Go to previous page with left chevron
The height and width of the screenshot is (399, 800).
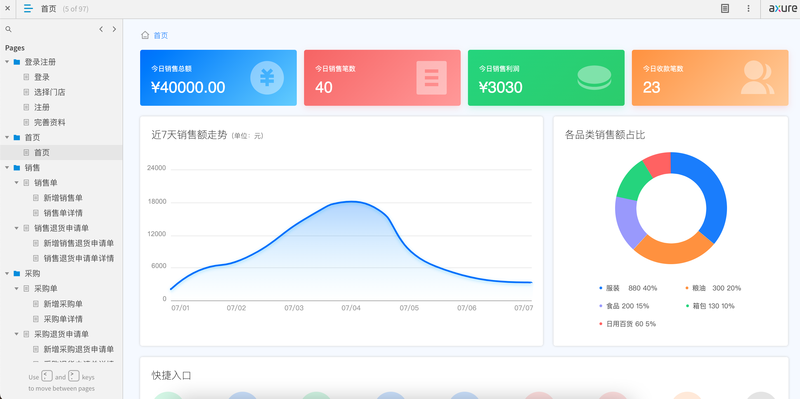[x=101, y=29]
